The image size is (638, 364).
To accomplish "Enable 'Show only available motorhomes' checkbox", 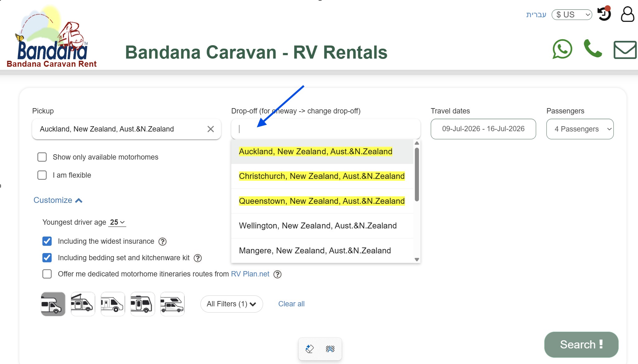I will 42,157.
